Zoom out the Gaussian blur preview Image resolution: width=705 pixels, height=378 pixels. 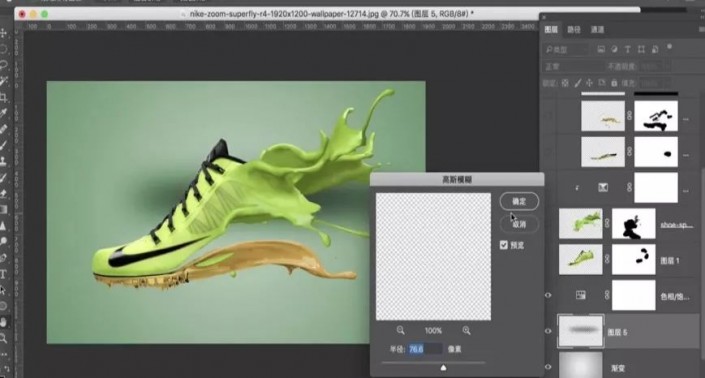(401, 330)
